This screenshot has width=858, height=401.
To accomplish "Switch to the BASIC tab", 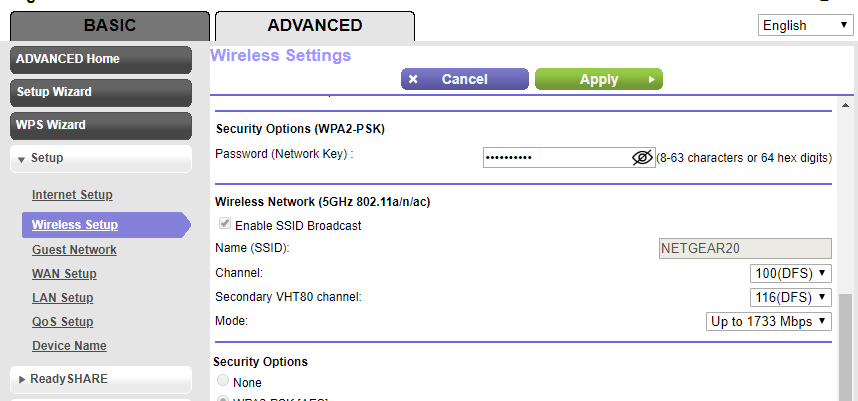I will point(109,25).
